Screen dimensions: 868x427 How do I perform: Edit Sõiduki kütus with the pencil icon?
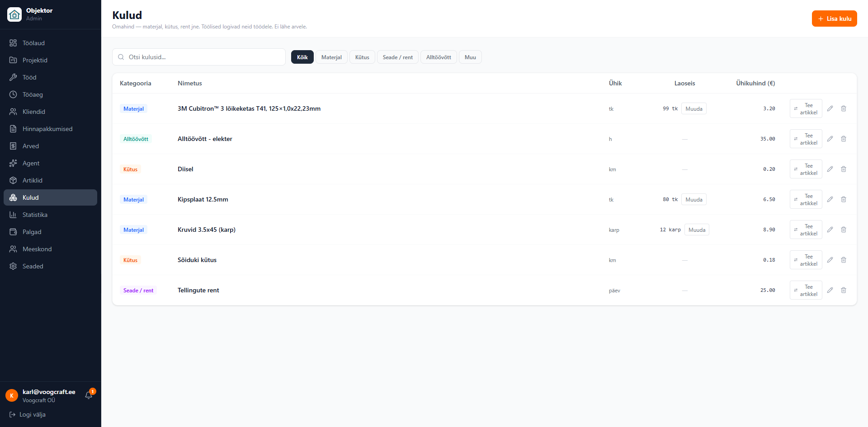point(830,260)
